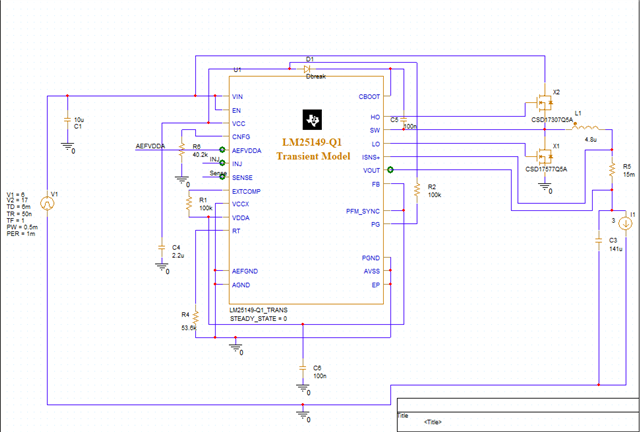The image size is (640, 432).
Task: Click the SENSE pin marker circle
Action: 222,176
